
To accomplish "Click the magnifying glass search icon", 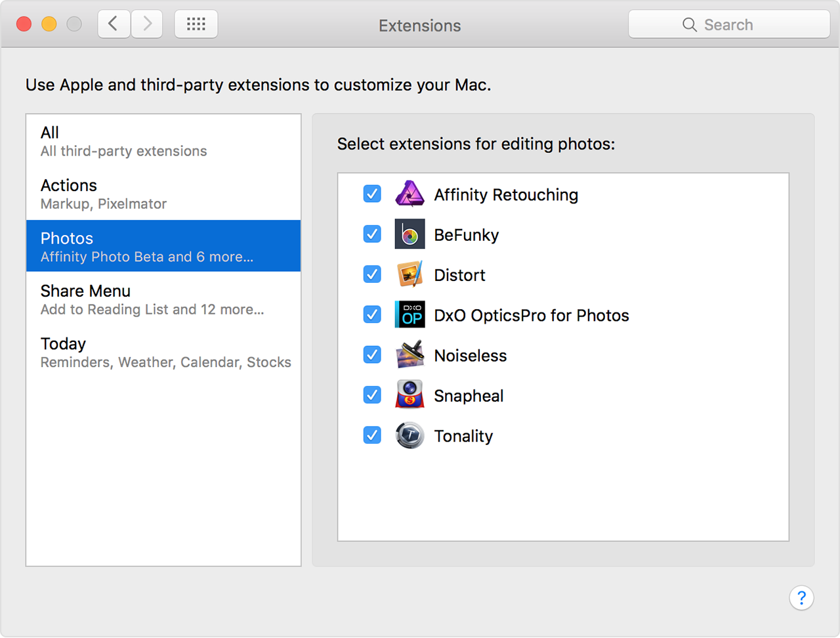I will [690, 25].
